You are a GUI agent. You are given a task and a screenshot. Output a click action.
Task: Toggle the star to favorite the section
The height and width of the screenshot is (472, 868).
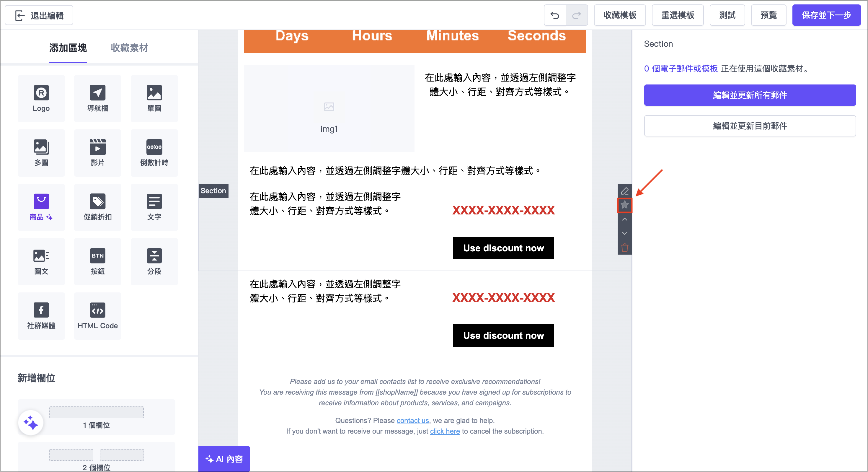click(x=624, y=205)
